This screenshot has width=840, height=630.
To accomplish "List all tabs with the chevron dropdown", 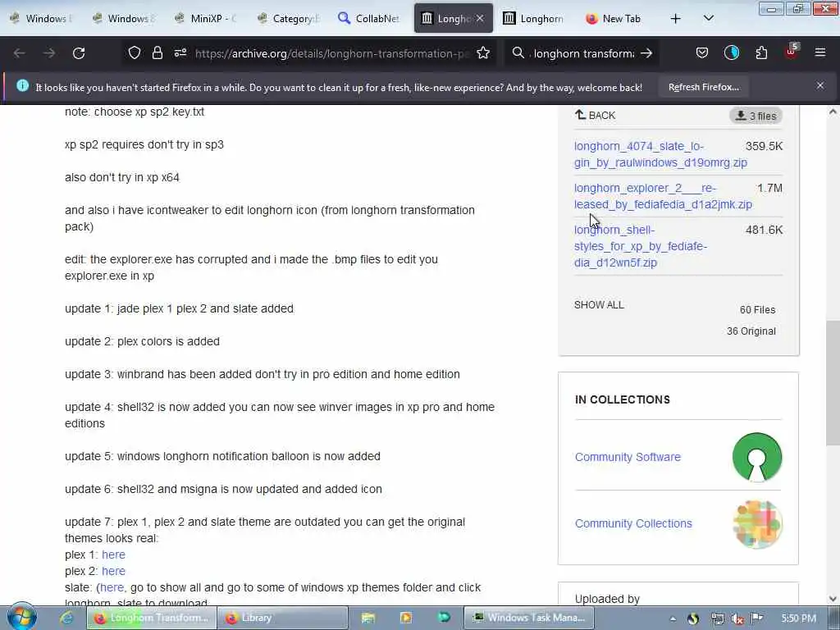I will tap(708, 18).
